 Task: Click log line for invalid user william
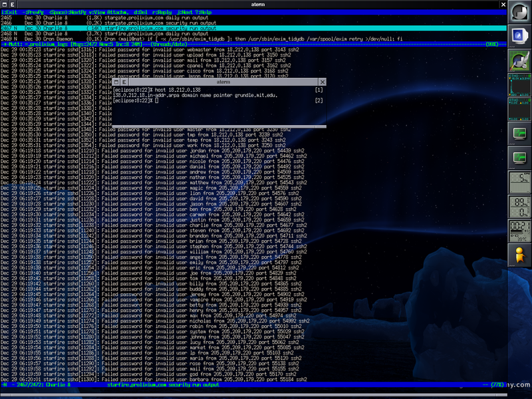[154, 252]
